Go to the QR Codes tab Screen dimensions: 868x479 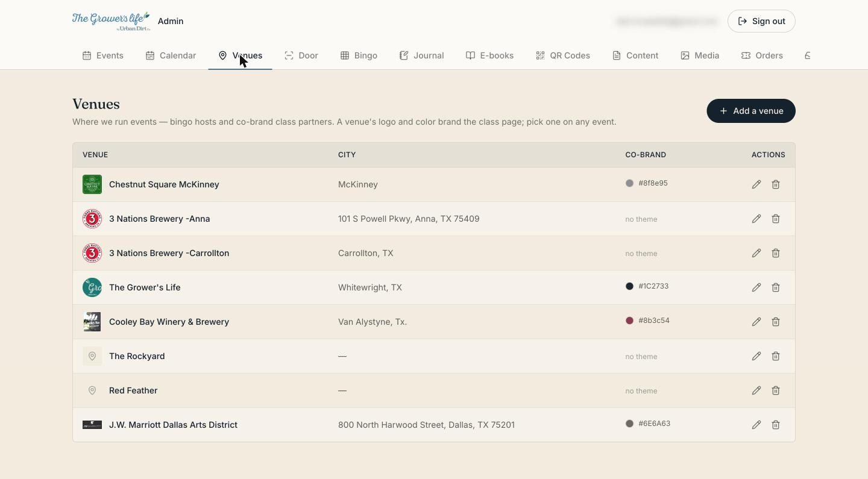563,55
